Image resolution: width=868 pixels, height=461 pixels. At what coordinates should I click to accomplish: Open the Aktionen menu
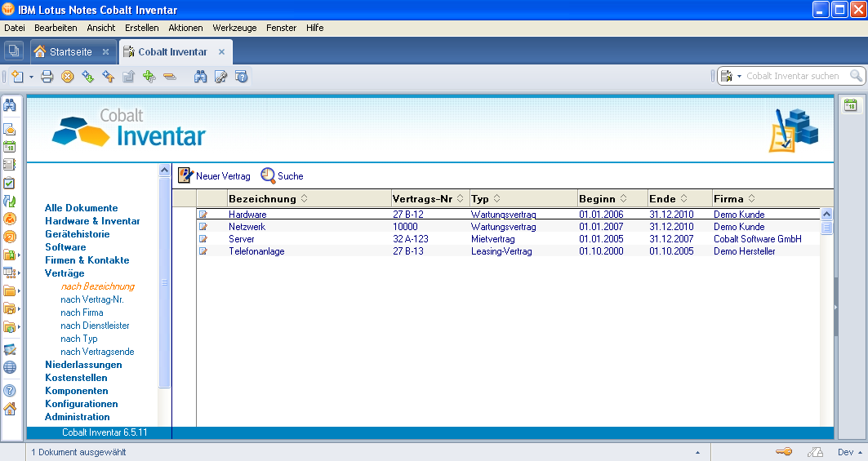point(185,28)
